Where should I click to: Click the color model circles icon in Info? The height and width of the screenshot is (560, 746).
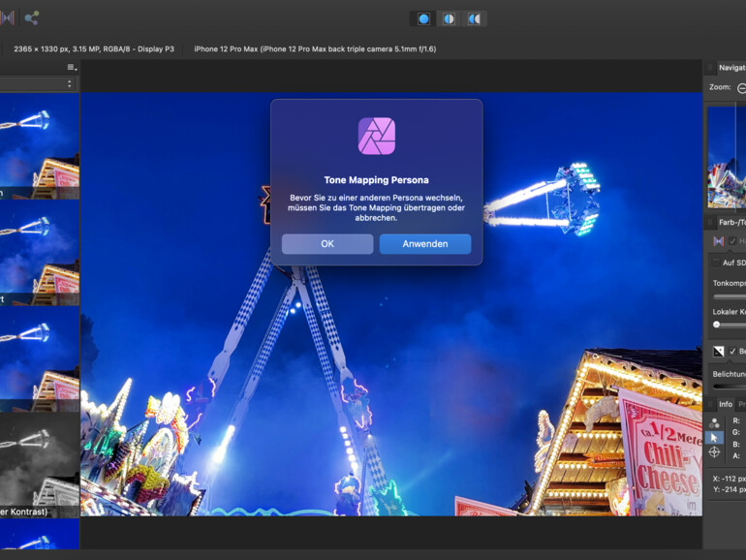pyautogui.click(x=715, y=423)
